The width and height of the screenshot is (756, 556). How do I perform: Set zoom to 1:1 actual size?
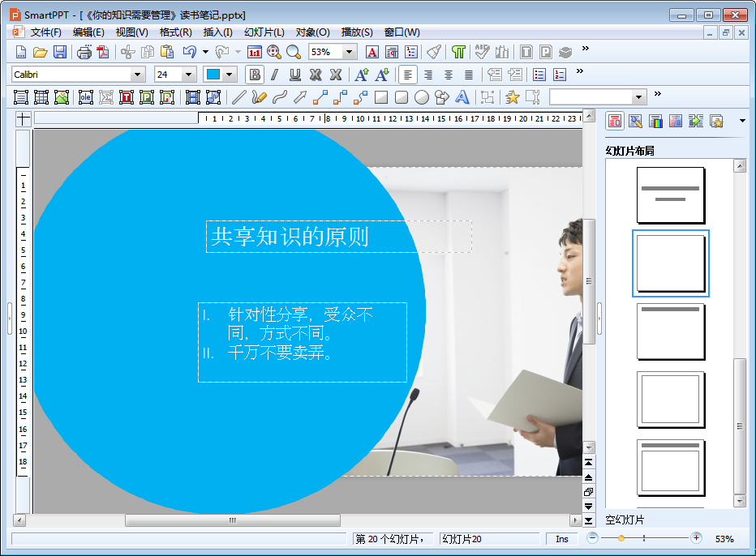point(254,52)
